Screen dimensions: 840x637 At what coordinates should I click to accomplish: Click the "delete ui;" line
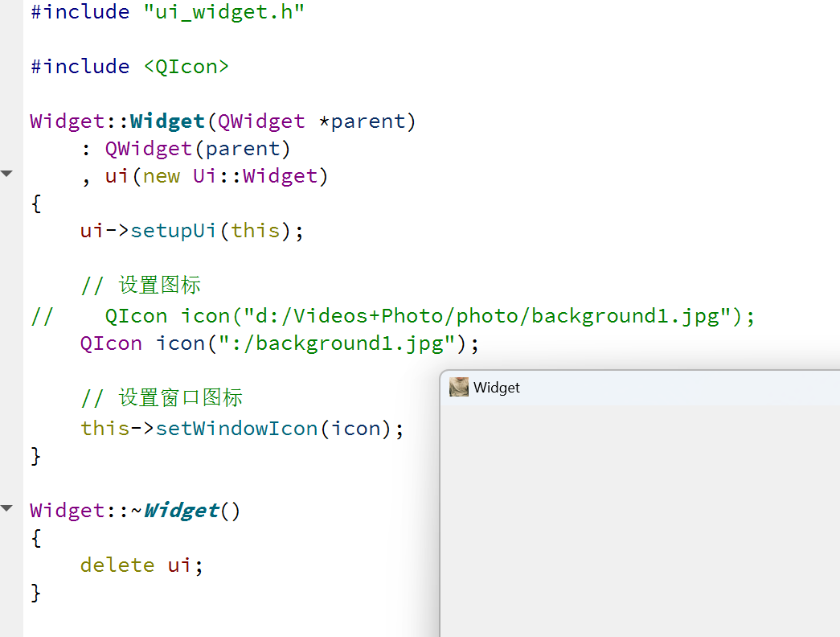click(141, 565)
